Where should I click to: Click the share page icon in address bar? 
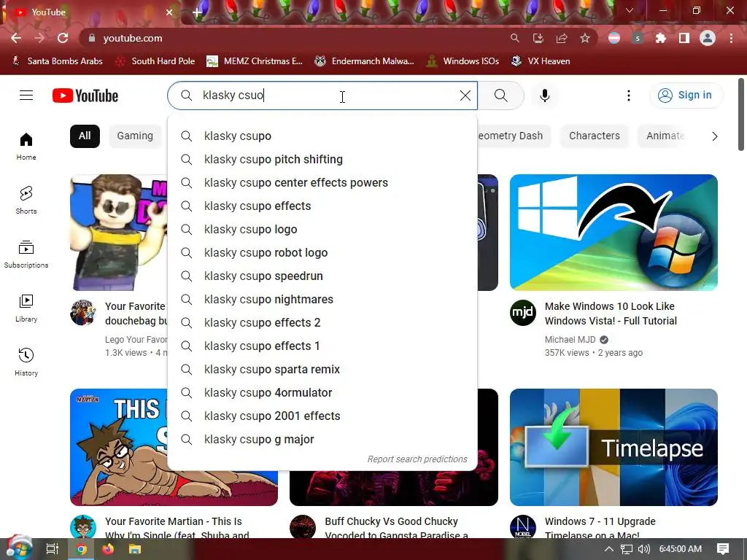coord(562,38)
